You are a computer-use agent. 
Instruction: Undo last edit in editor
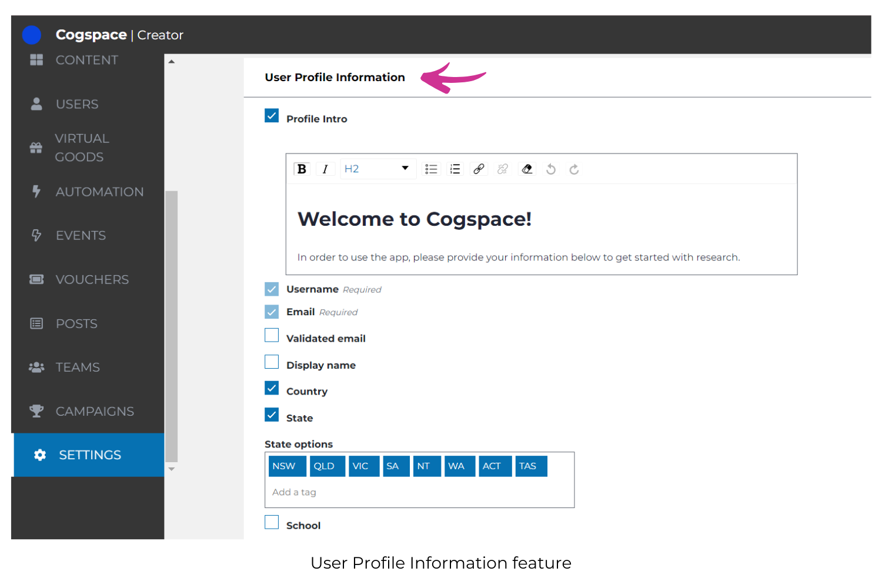point(551,169)
